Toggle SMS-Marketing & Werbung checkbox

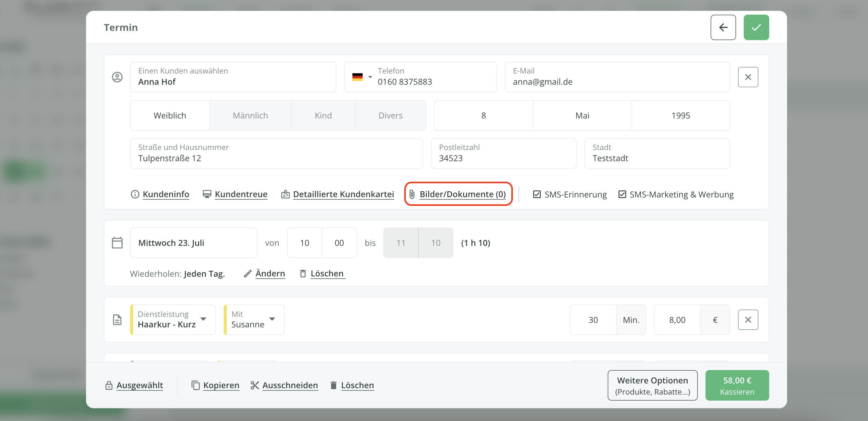click(x=622, y=194)
